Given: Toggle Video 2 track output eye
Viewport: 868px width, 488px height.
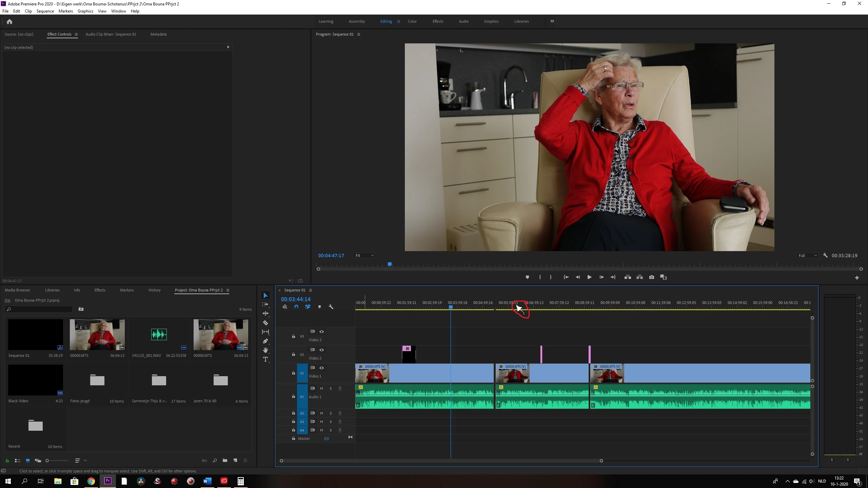Looking at the screenshot, I should click(x=321, y=350).
